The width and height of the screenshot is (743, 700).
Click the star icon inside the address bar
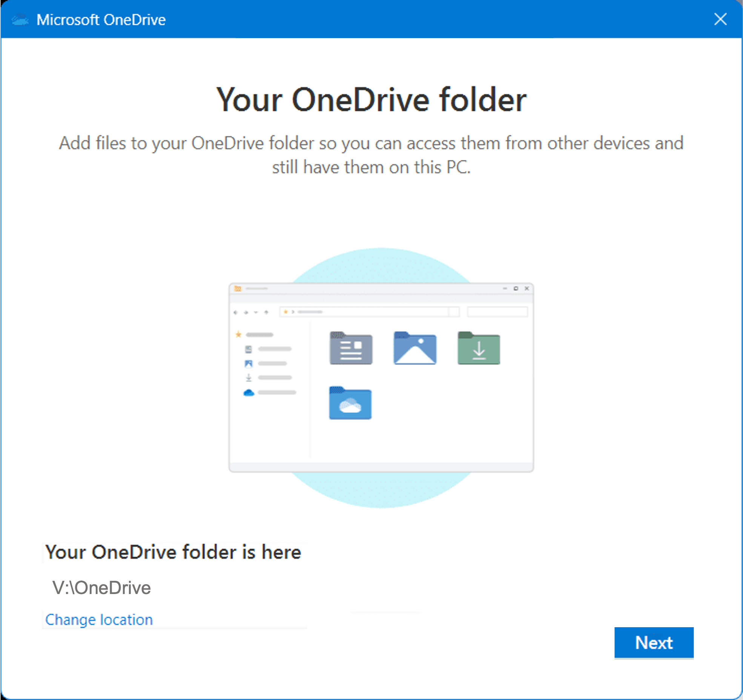point(286,312)
